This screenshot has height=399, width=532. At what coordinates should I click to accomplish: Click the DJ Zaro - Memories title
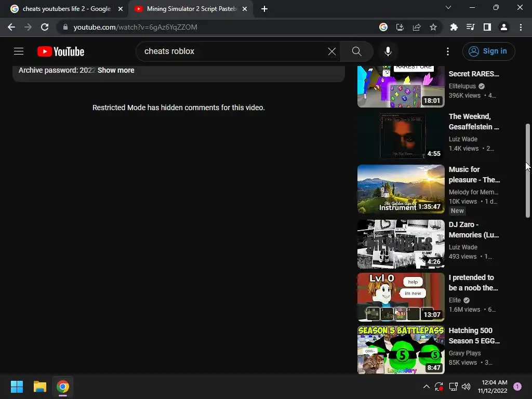click(x=474, y=230)
